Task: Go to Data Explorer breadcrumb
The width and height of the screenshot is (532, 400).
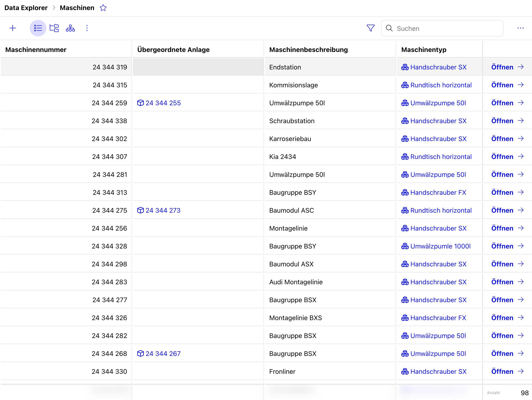Action: coord(26,8)
